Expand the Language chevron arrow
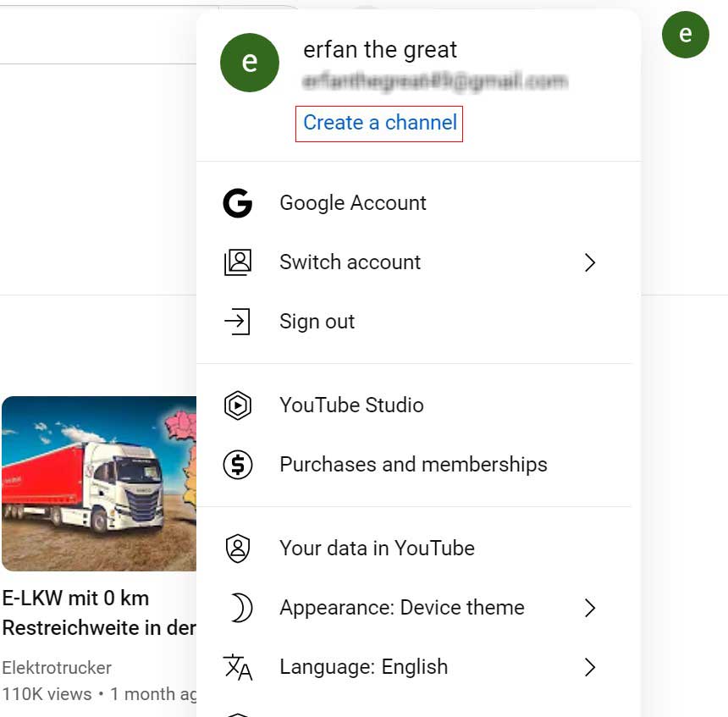This screenshot has height=717, width=728. click(590, 667)
